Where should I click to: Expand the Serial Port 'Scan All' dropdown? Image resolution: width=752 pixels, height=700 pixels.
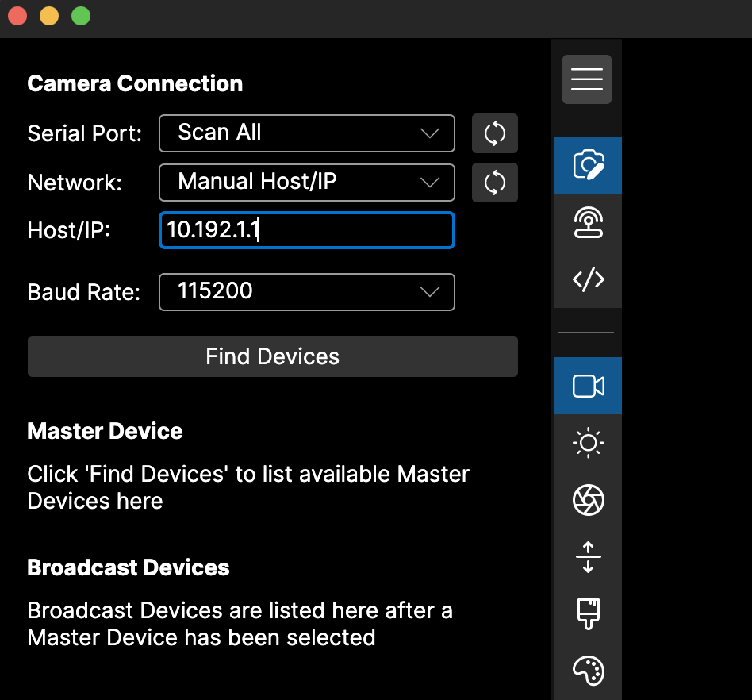point(307,133)
